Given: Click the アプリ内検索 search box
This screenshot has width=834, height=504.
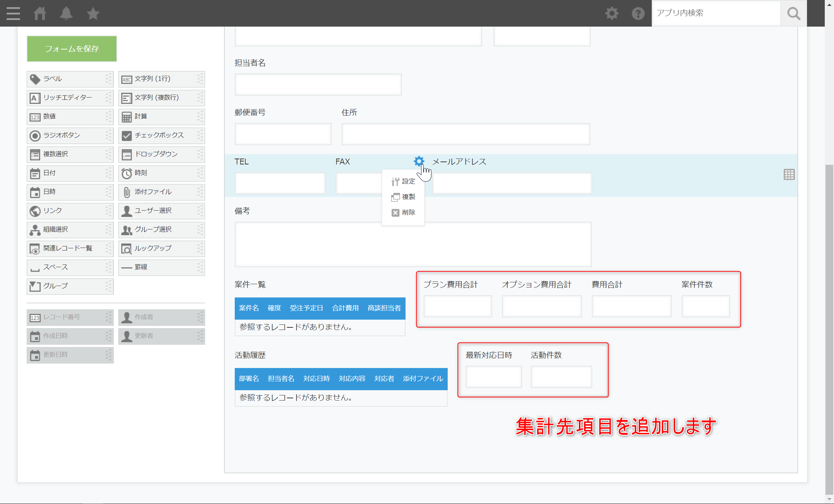Looking at the screenshot, I should coord(716,13).
